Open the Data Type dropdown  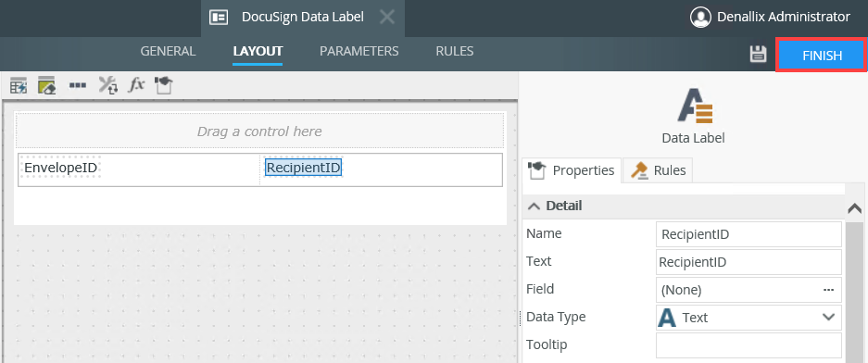[749, 318]
